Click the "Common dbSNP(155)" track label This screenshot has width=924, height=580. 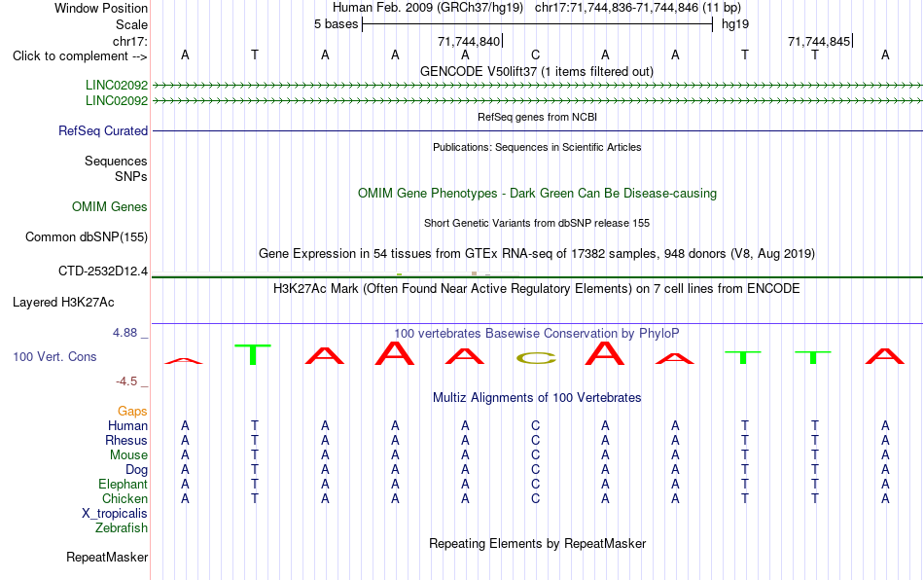(x=86, y=236)
